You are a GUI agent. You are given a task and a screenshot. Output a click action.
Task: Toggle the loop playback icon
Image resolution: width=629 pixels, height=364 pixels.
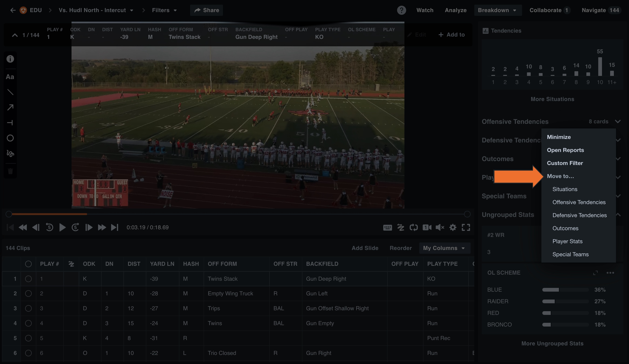pyautogui.click(x=414, y=227)
